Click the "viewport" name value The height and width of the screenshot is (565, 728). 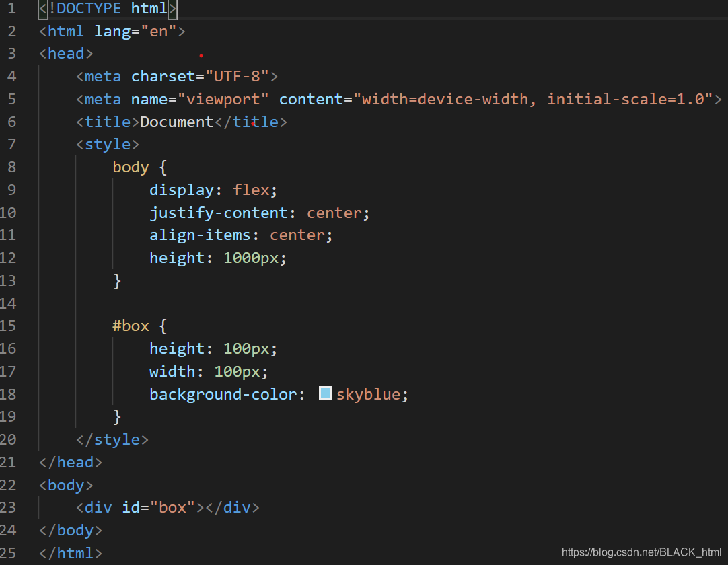pos(223,99)
